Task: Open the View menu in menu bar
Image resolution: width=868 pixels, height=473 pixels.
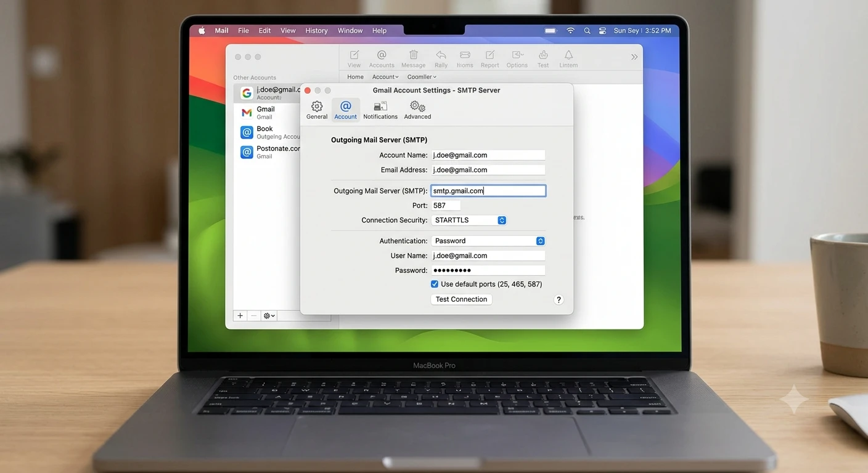Action: [288, 31]
